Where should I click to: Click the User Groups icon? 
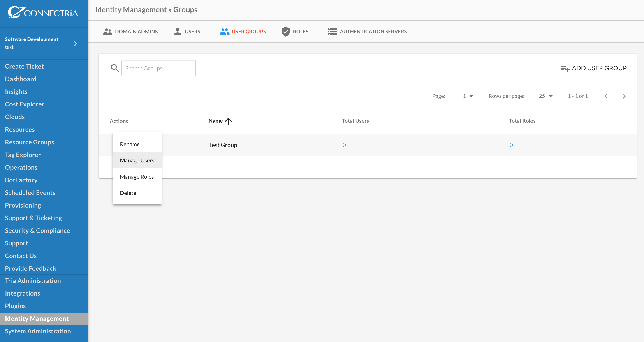[x=225, y=32]
